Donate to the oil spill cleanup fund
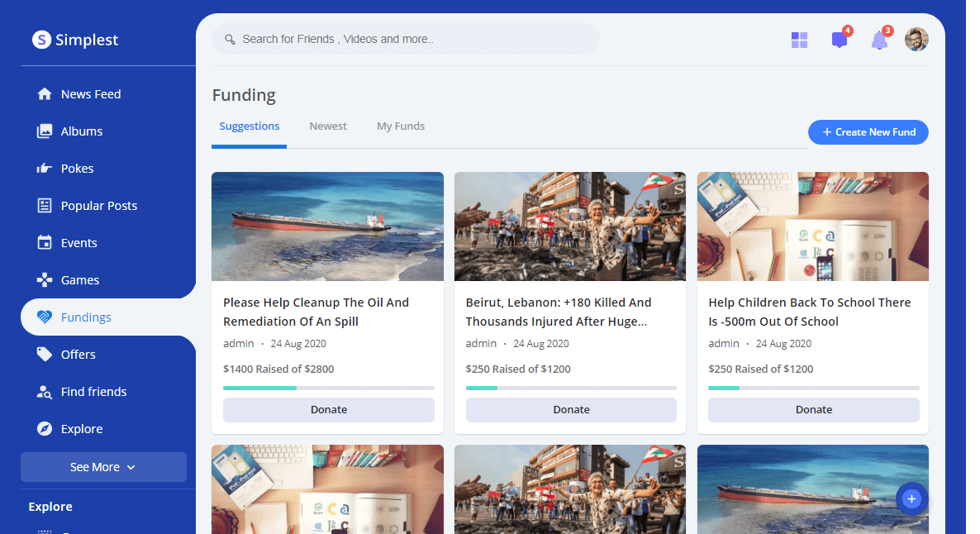Image resolution: width=980 pixels, height=534 pixels. tap(328, 410)
